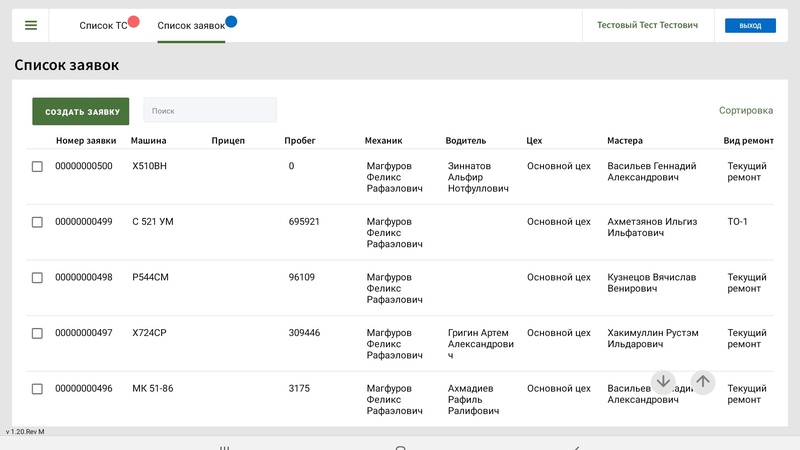
Task: Focus the Поиск search field
Action: click(x=210, y=111)
